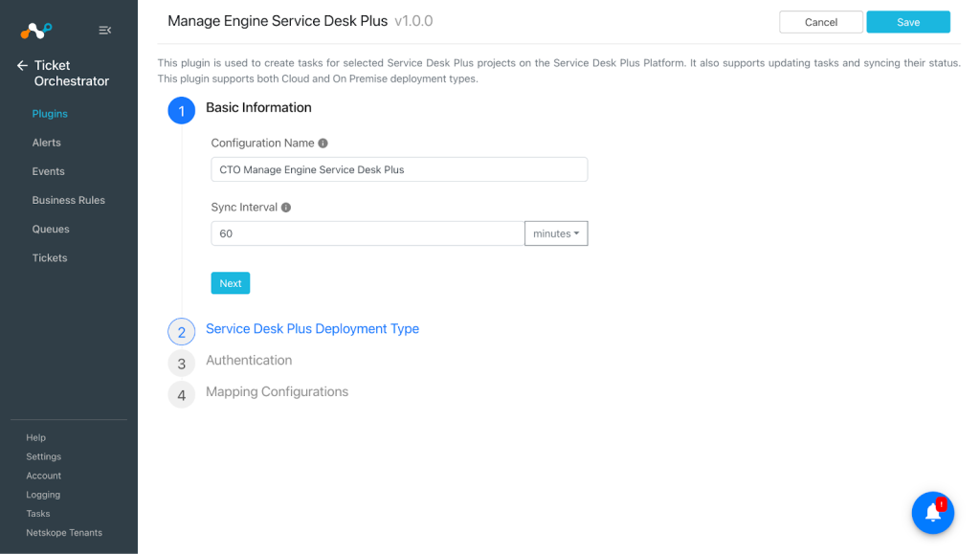Click the Netskope logo icon

click(36, 30)
